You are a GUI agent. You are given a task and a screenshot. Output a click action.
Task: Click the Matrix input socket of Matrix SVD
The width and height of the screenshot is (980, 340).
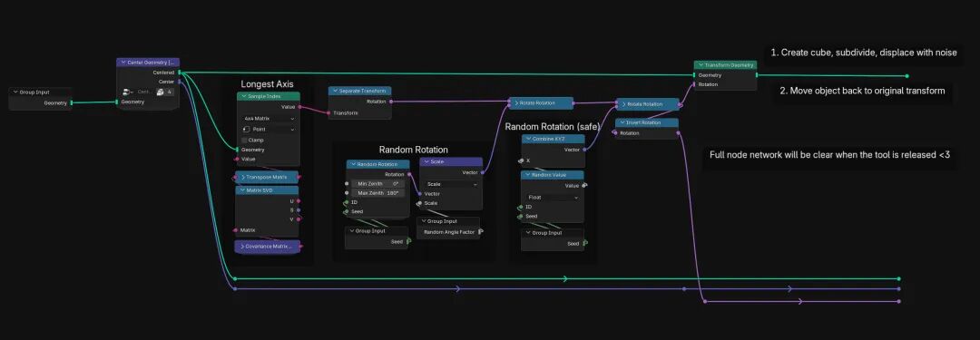pyautogui.click(x=236, y=230)
